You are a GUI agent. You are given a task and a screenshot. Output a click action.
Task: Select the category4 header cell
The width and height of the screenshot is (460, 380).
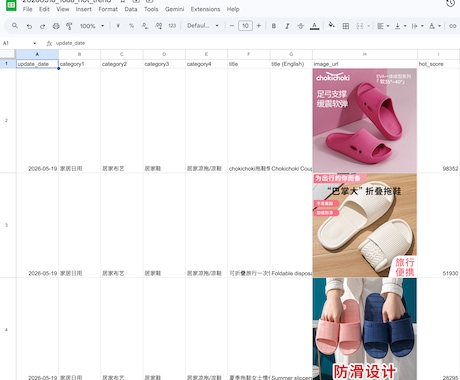206,64
